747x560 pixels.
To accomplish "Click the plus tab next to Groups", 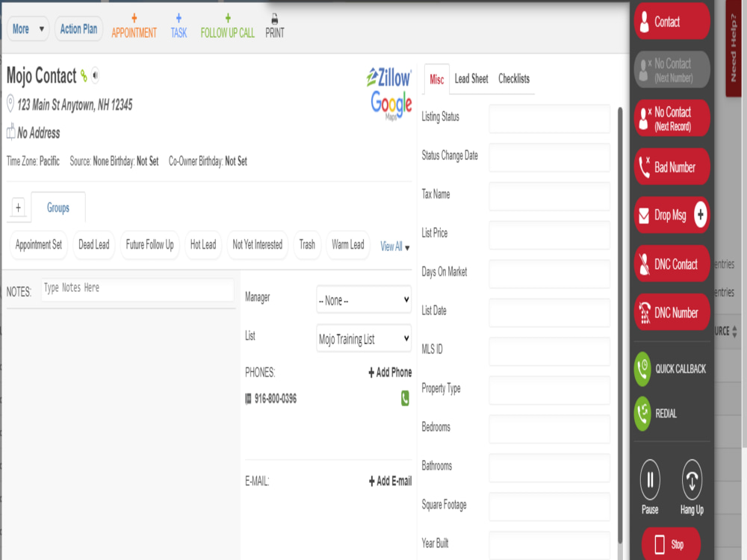I will click(18, 208).
